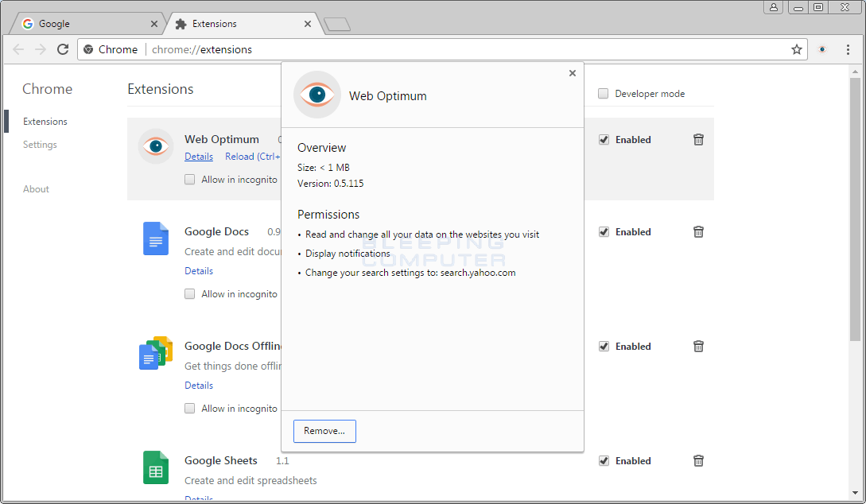Click the scrollbar down arrow
This screenshot has height=504, width=866.
click(x=855, y=493)
